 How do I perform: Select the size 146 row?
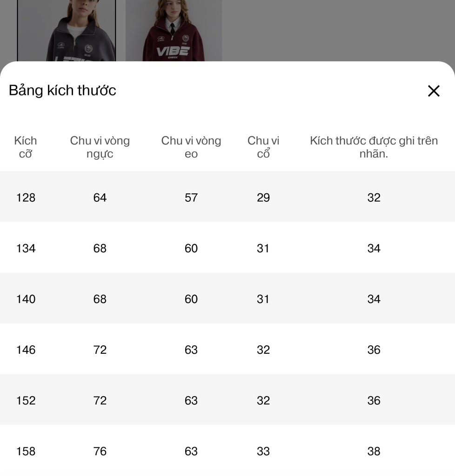(227, 349)
